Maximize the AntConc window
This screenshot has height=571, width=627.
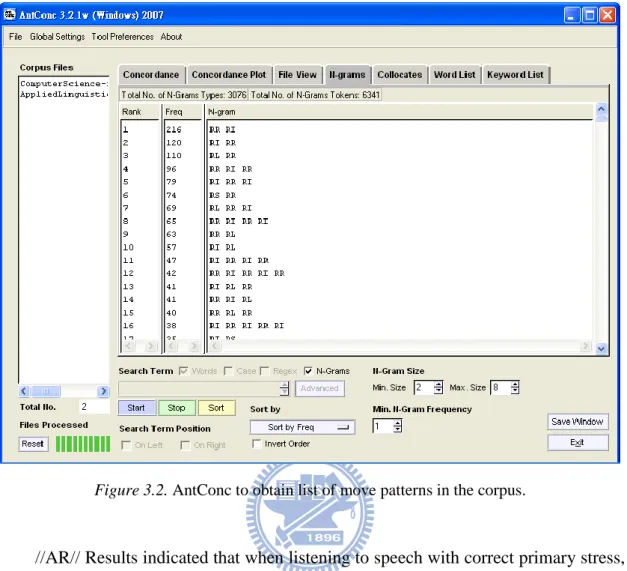[x=589, y=15]
